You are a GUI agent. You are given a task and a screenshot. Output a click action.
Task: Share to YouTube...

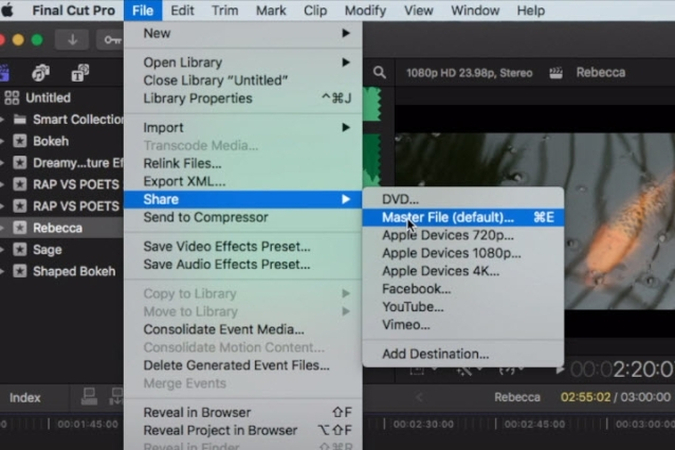(x=463, y=307)
